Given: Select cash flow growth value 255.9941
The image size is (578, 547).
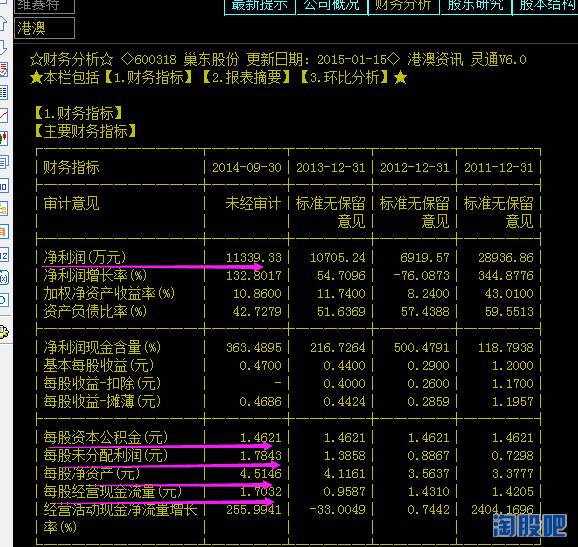Looking at the screenshot, I should click(254, 510).
